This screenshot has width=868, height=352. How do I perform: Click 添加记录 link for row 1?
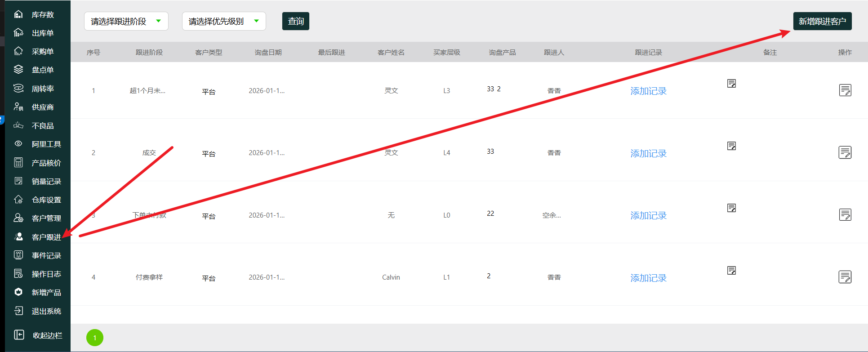(648, 91)
